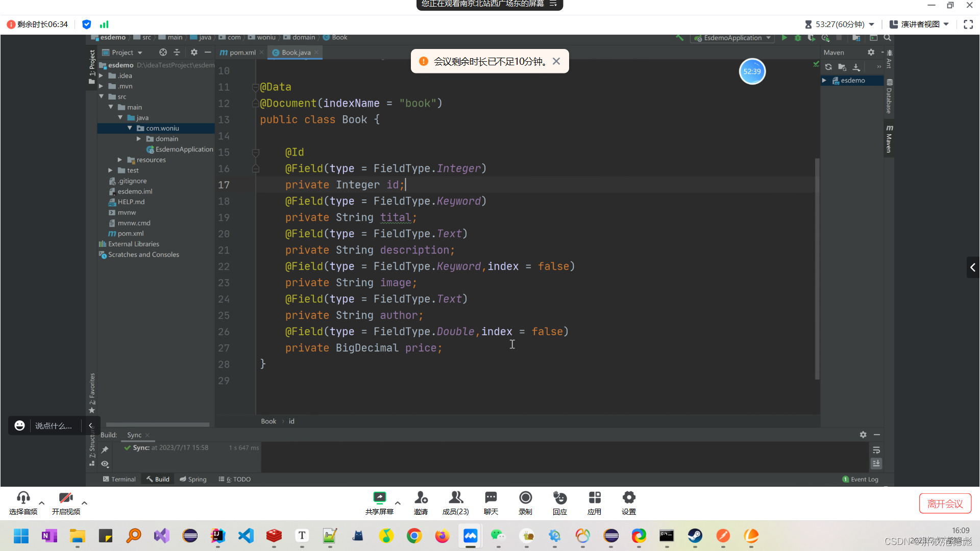
Task: Expand the .idea folder
Action: [x=101, y=76]
